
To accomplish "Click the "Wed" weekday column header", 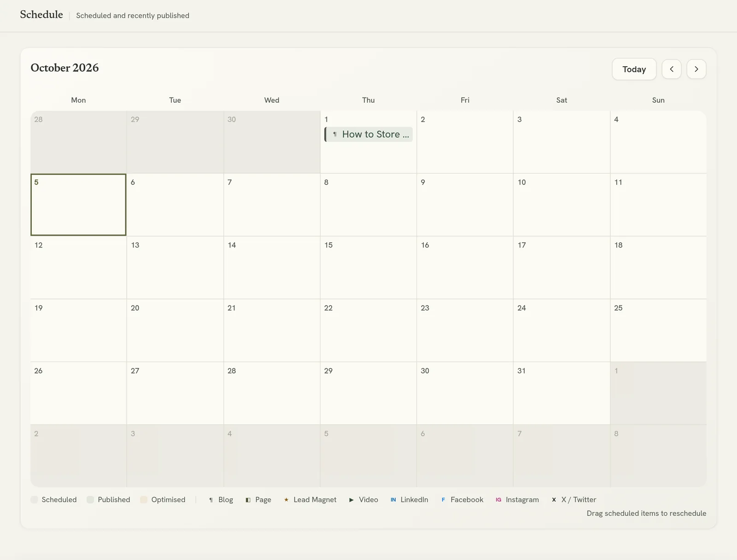I will (x=272, y=100).
